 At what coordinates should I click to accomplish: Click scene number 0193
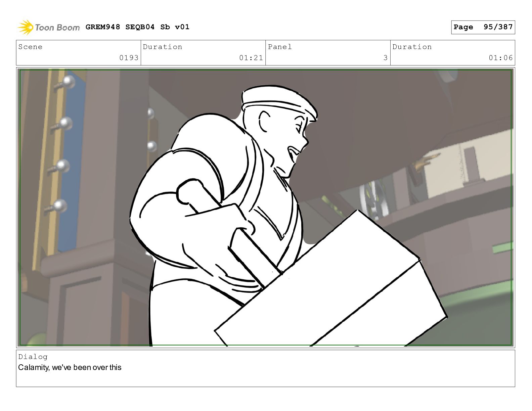[129, 58]
